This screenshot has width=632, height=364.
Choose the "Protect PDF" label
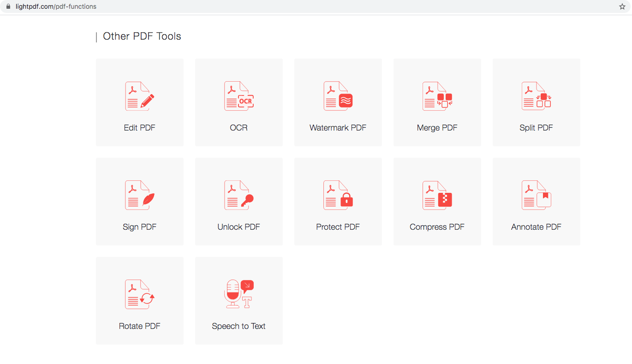click(x=338, y=227)
